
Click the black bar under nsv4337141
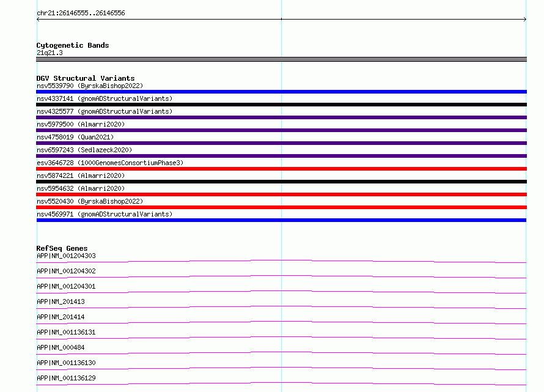coord(281,105)
